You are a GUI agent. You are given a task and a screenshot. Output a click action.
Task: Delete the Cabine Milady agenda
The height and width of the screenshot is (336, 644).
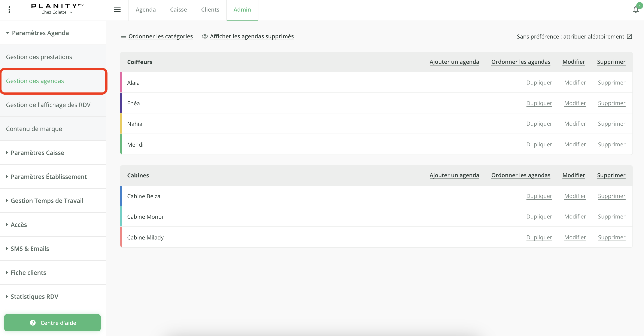click(611, 237)
